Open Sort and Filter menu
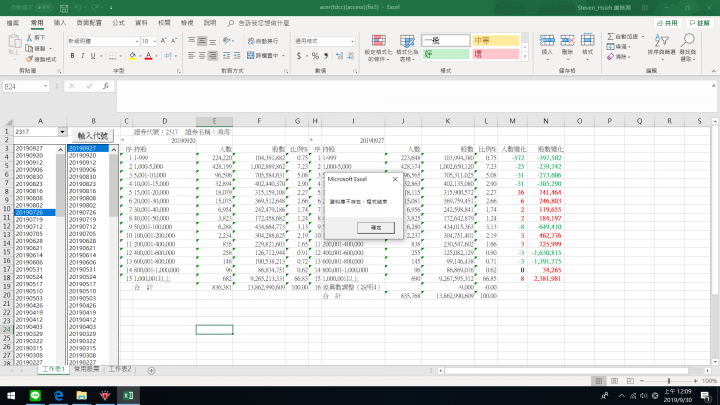The height and width of the screenshot is (405, 720). click(x=662, y=47)
